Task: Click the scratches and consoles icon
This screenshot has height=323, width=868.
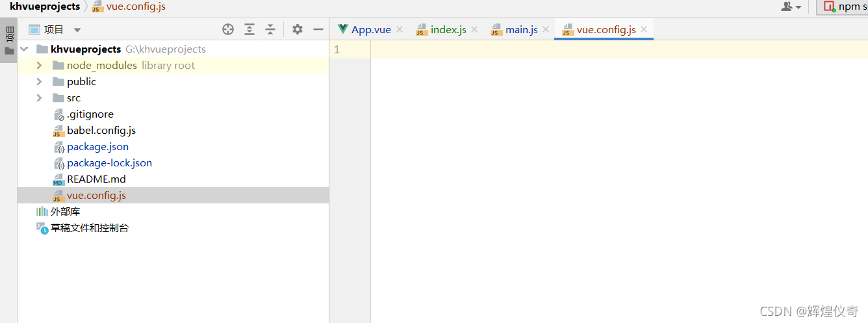Action: [42, 228]
